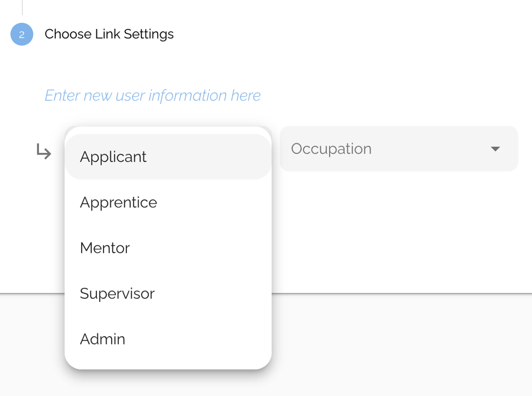Click the curved arrow indicator icon
The height and width of the screenshot is (396, 532).
pyautogui.click(x=44, y=152)
